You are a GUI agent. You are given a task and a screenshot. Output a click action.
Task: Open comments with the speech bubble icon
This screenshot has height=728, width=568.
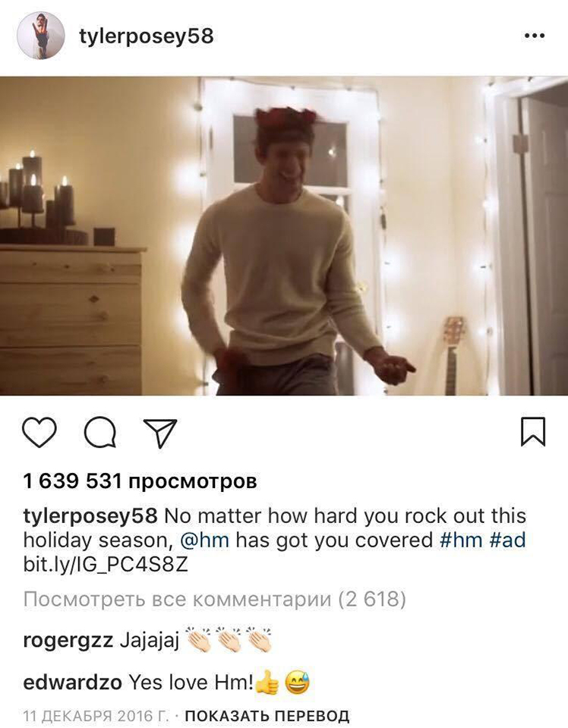(99, 432)
